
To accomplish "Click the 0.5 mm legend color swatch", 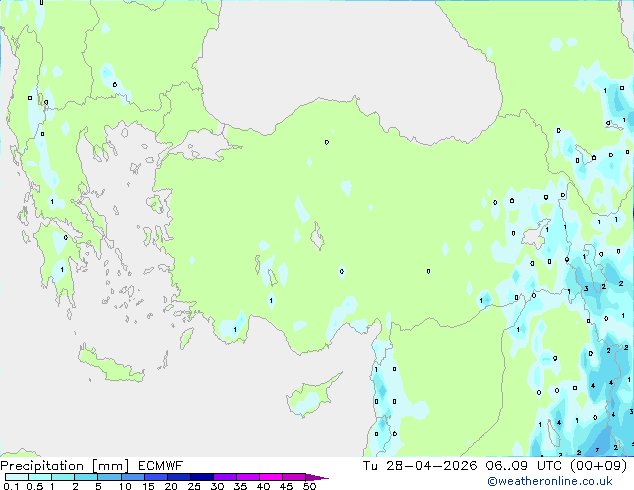I will tap(40, 477).
